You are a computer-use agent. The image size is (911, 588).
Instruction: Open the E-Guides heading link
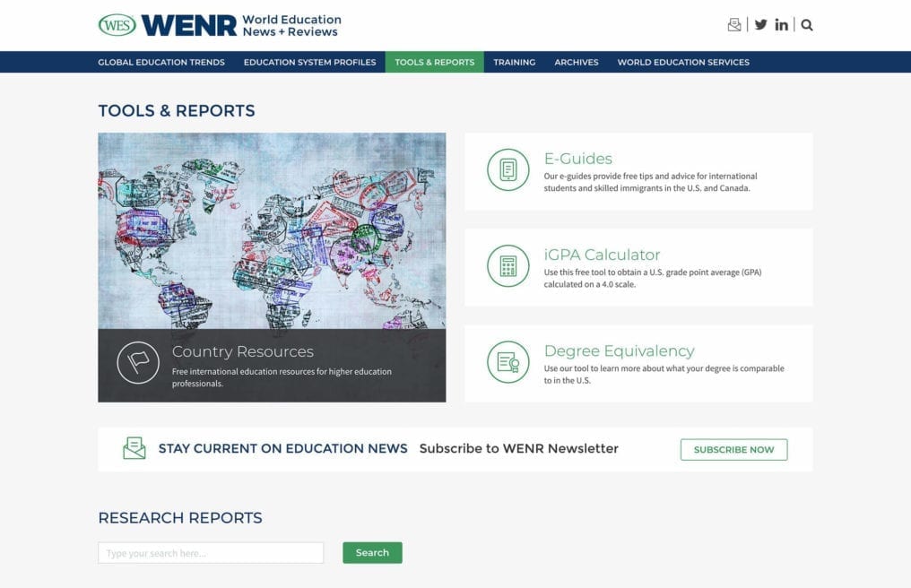tap(578, 159)
